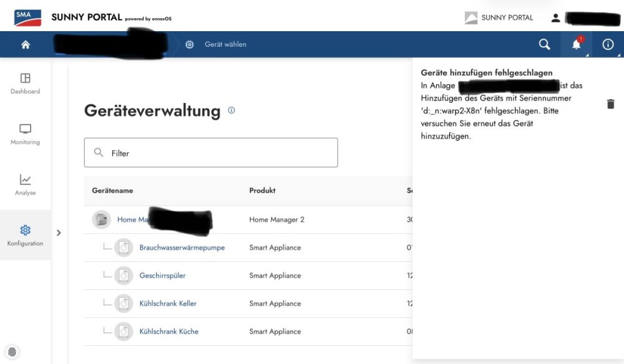Click the Home Manager device icon
This screenshot has height=364, width=624.
pyautogui.click(x=102, y=219)
